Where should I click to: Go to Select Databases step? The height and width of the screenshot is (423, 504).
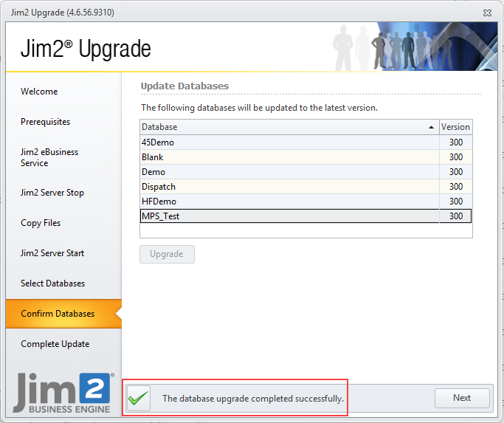52,283
